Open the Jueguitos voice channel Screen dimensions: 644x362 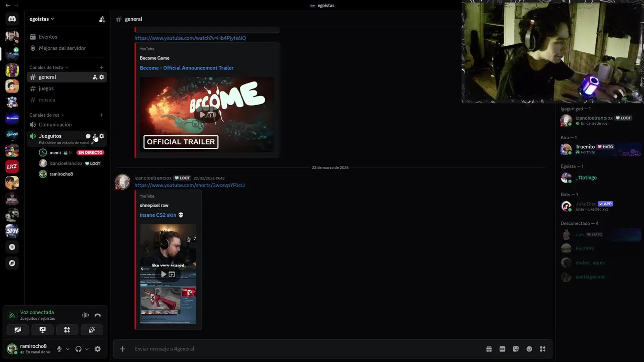(50, 136)
